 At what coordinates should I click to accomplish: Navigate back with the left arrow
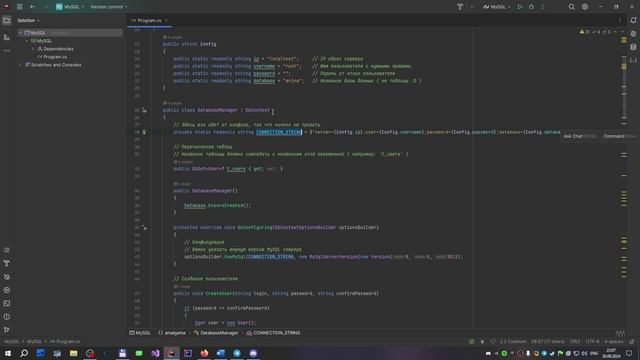point(33,7)
